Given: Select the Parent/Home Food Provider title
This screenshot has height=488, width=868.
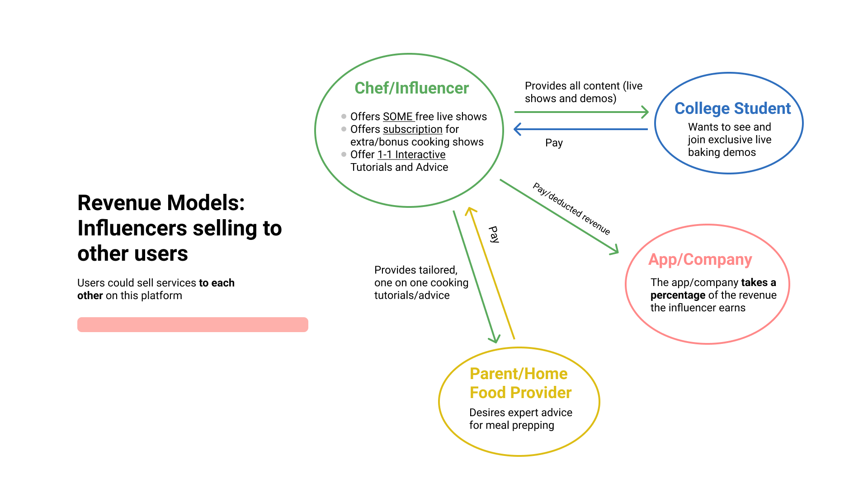Looking at the screenshot, I should point(520,383).
